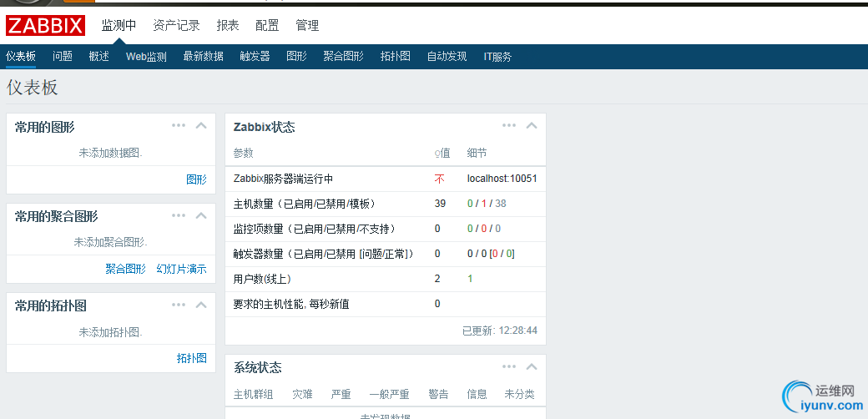
Task: Click the 0 / 0 [0 / 0] trigger details
Action: point(491,254)
